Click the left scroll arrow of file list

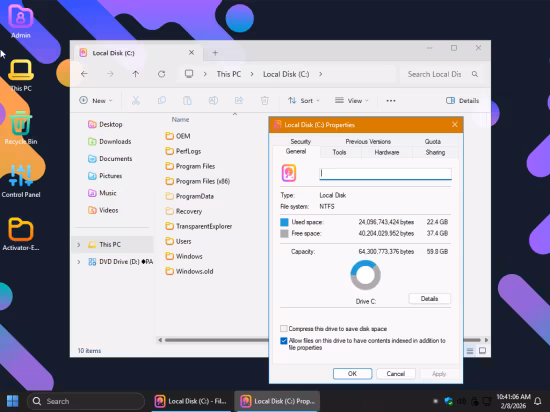pos(160,340)
